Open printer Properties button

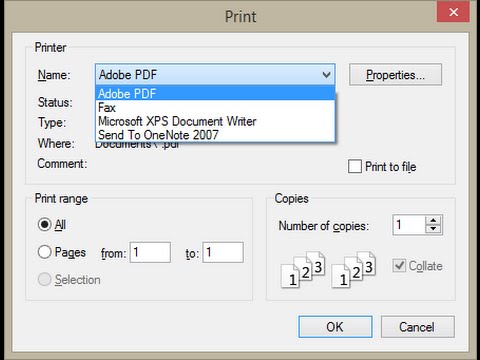coord(395,75)
